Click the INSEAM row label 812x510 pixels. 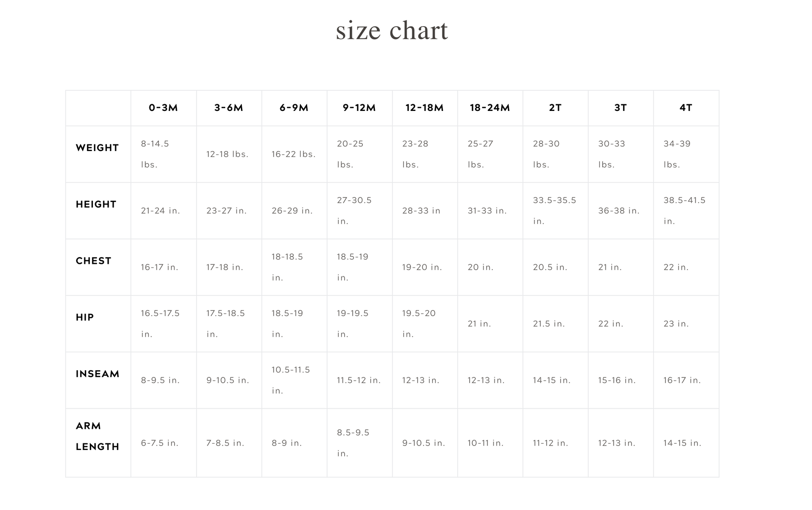coord(97,374)
